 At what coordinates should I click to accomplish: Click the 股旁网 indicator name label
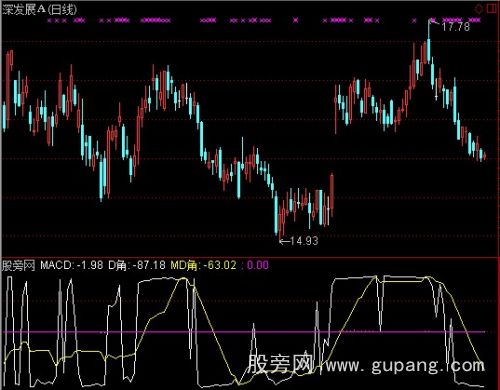click(19, 265)
